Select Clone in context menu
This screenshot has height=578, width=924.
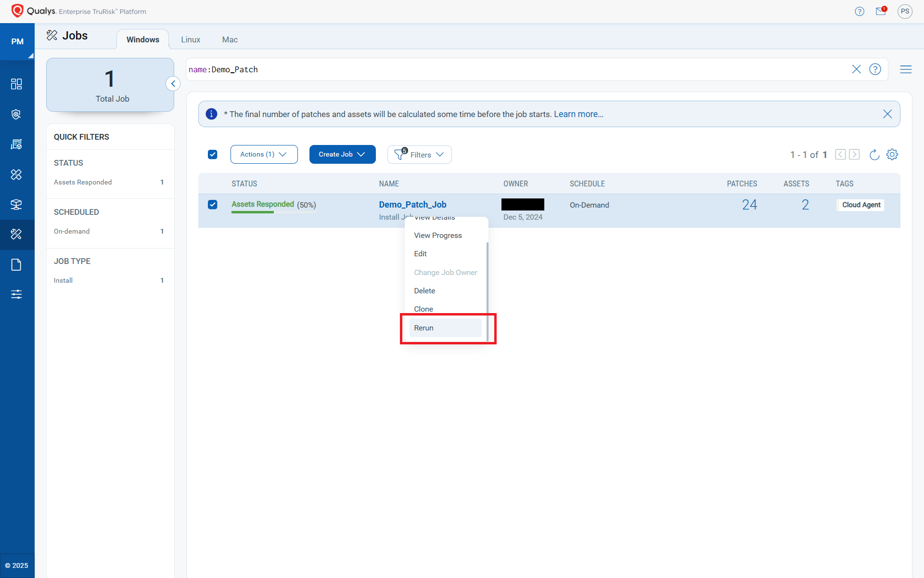[445, 309]
